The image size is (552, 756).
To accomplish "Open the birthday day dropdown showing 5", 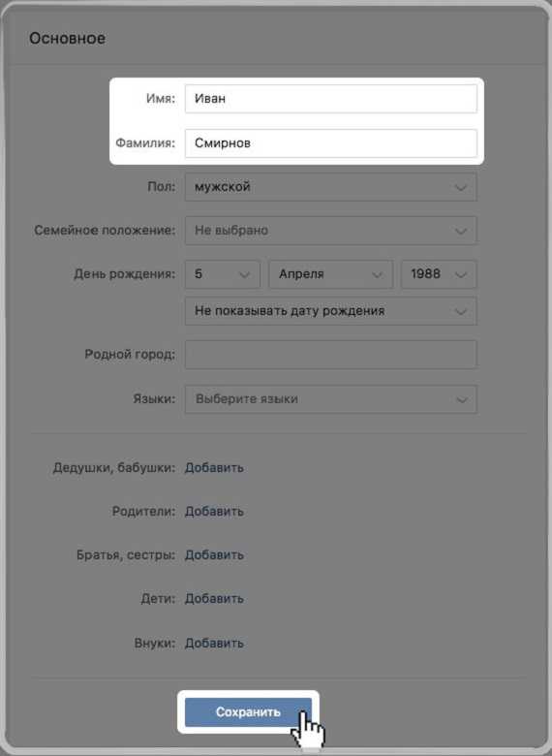I will click(223, 274).
